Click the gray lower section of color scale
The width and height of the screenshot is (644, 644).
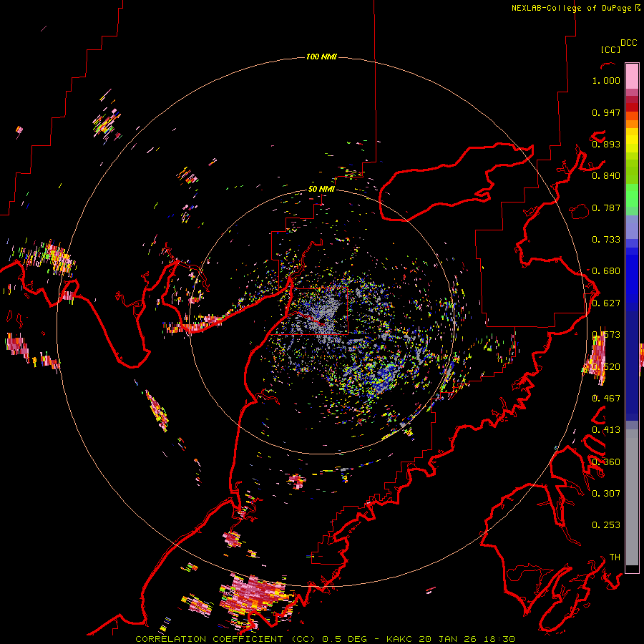(x=632, y=497)
